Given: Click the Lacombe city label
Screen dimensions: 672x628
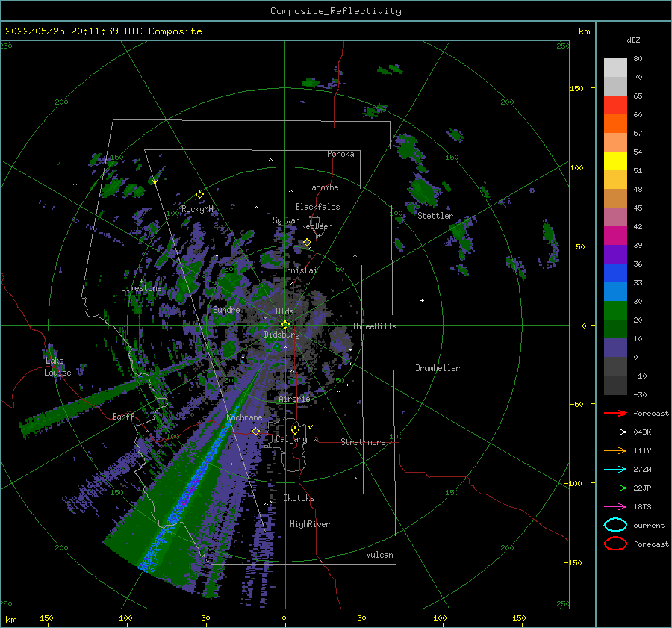Looking at the screenshot, I should pyautogui.click(x=323, y=187).
